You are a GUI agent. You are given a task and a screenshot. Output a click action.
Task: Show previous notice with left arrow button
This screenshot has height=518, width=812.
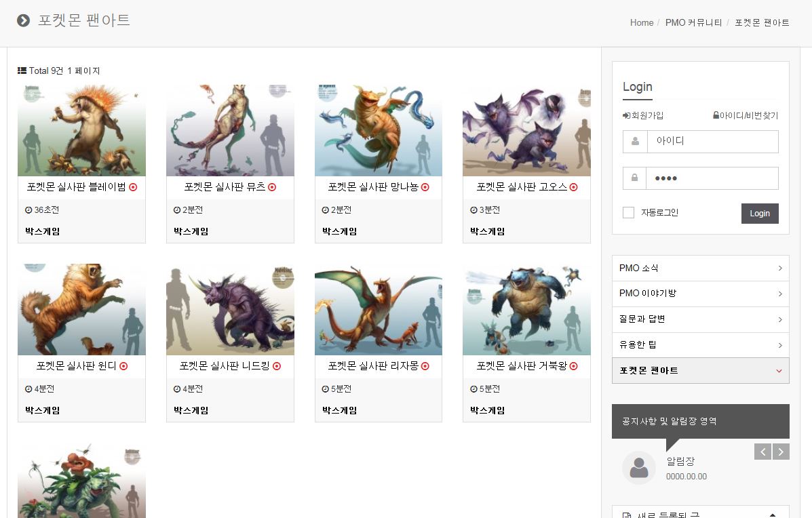(762, 452)
